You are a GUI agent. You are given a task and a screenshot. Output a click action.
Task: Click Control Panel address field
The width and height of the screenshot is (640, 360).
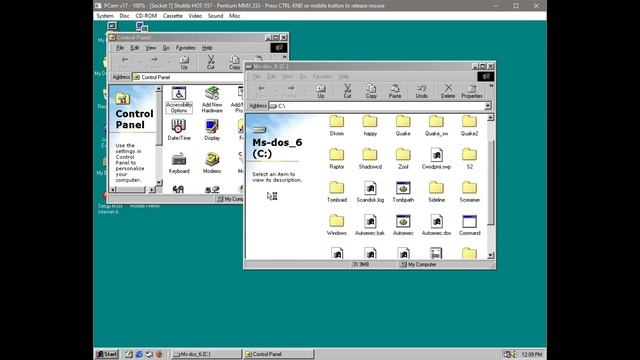click(x=188, y=77)
